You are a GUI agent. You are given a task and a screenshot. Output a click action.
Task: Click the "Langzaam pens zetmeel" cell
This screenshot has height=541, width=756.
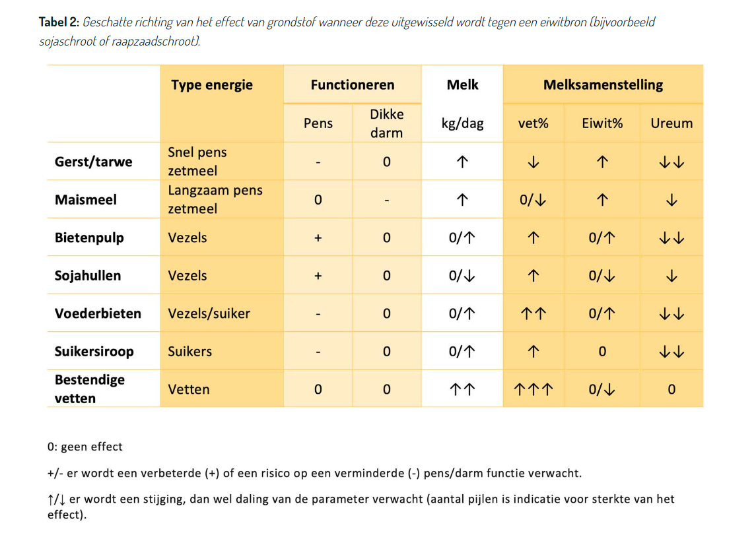tap(215, 200)
